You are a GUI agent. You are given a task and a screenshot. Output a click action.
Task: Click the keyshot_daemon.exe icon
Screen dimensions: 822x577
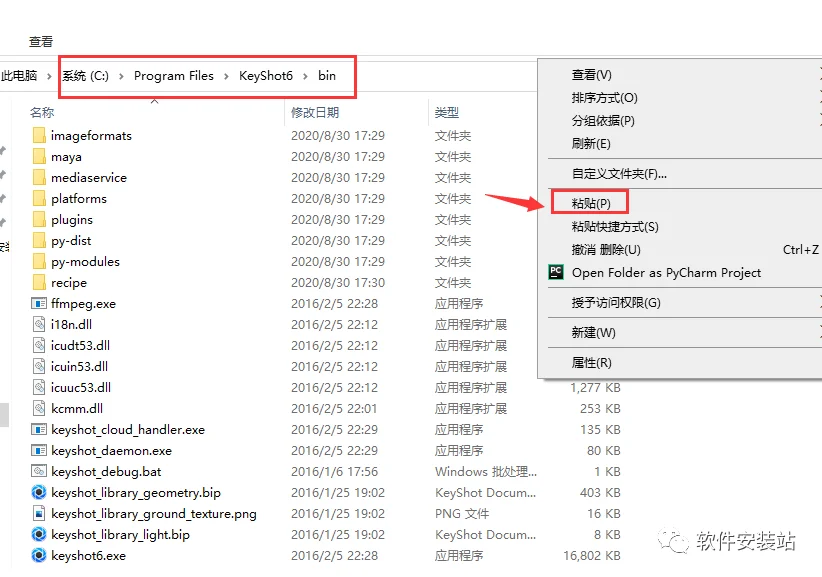[x=39, y=451]
